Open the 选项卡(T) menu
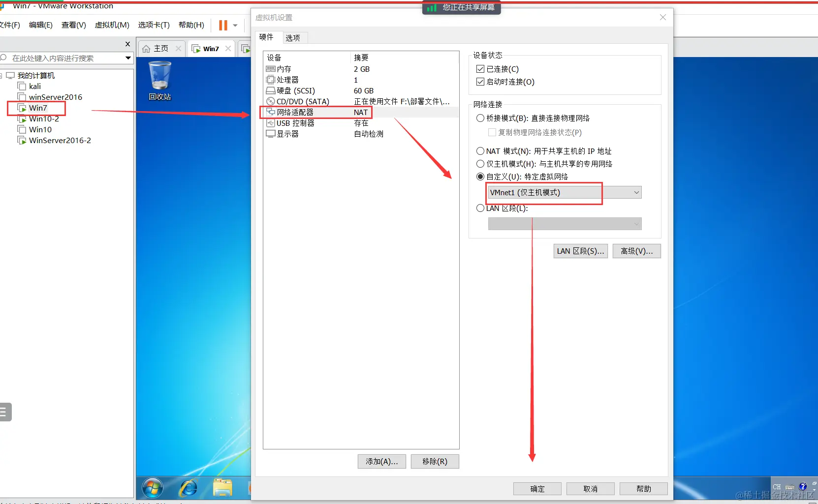The image size is (818, 504). [154, 25]
